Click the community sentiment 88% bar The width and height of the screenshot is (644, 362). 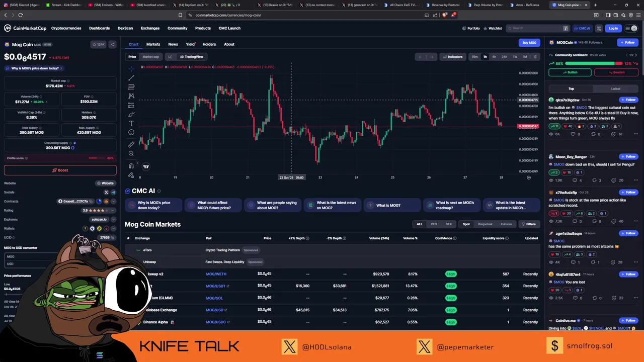coord(590,64)
